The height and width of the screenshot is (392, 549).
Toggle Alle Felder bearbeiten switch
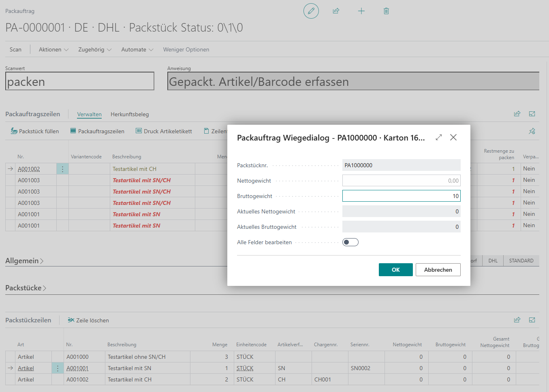[350, 242]
